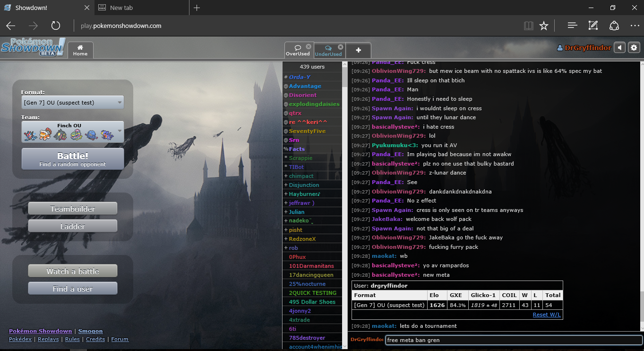Viewport: 644px width, 351px height.
Task: Close the OverUsed chat room tab
Action: click(309, 47)
